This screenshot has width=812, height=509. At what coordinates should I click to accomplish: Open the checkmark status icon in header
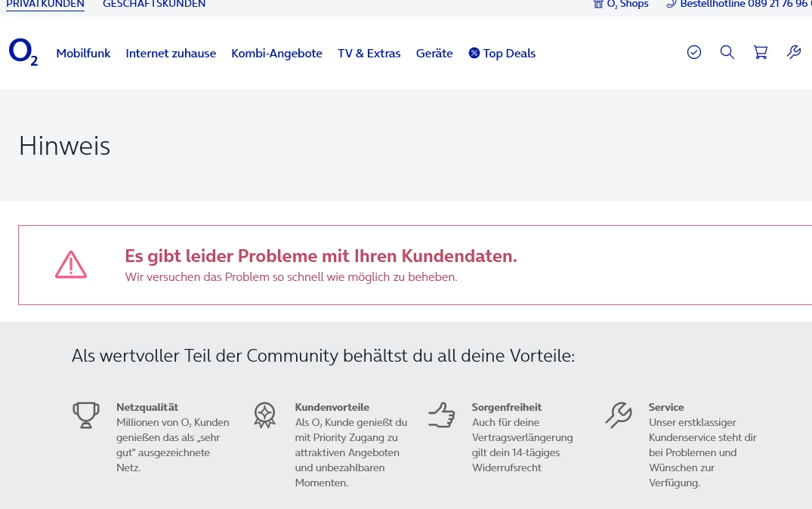pos(694,52)
